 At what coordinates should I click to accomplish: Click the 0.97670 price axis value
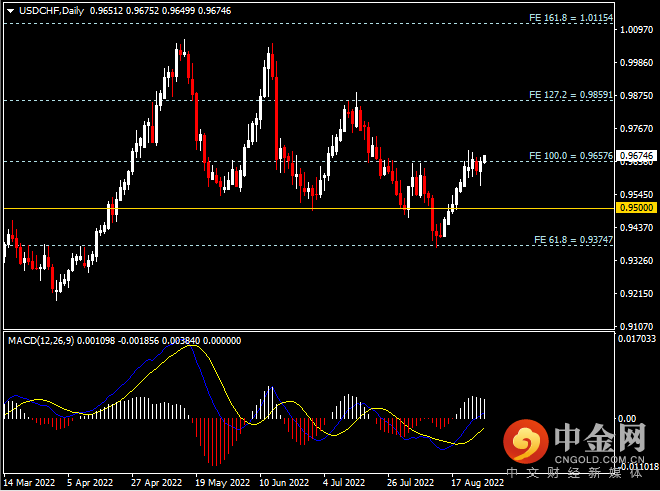636,128
